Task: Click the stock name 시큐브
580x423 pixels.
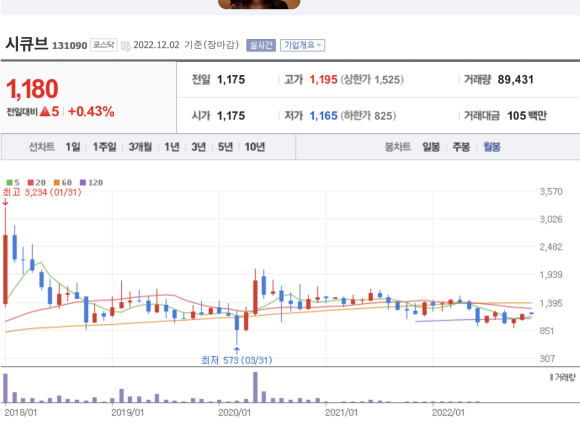Action: point(27,44)
